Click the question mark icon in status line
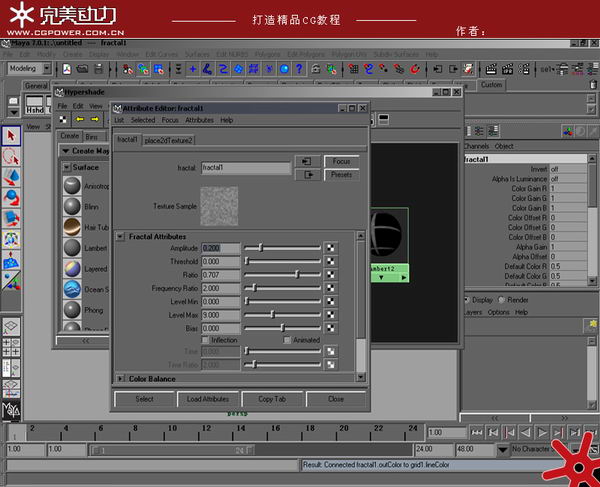This screenshot has height=487, width=600. click(x=299, y=69)
